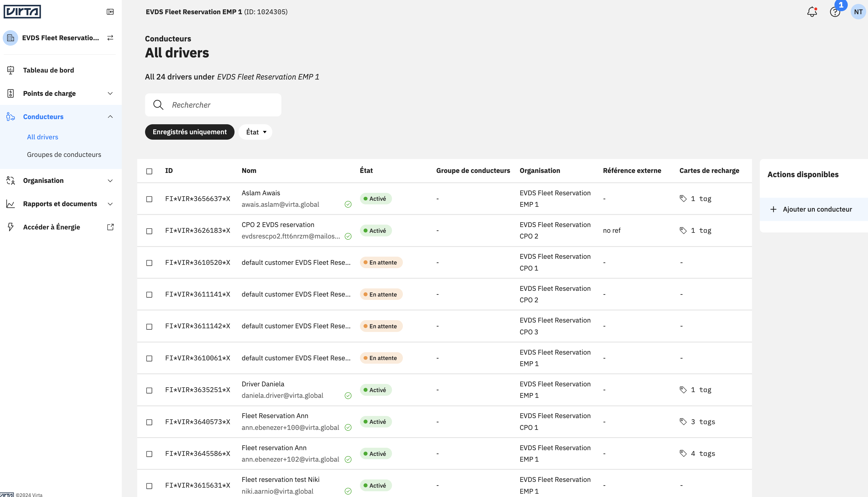Select all drivers with header checkbox

(149, 171)
